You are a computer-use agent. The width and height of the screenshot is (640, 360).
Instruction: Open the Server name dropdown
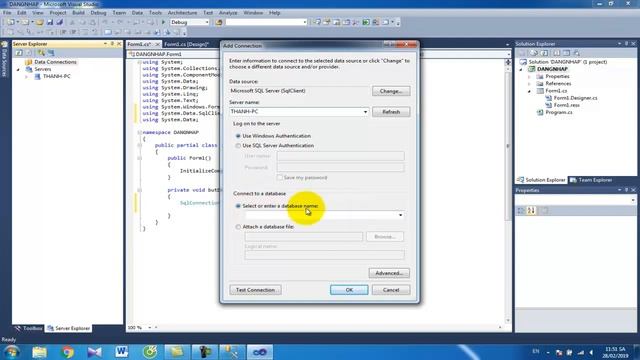pos(365,112)
